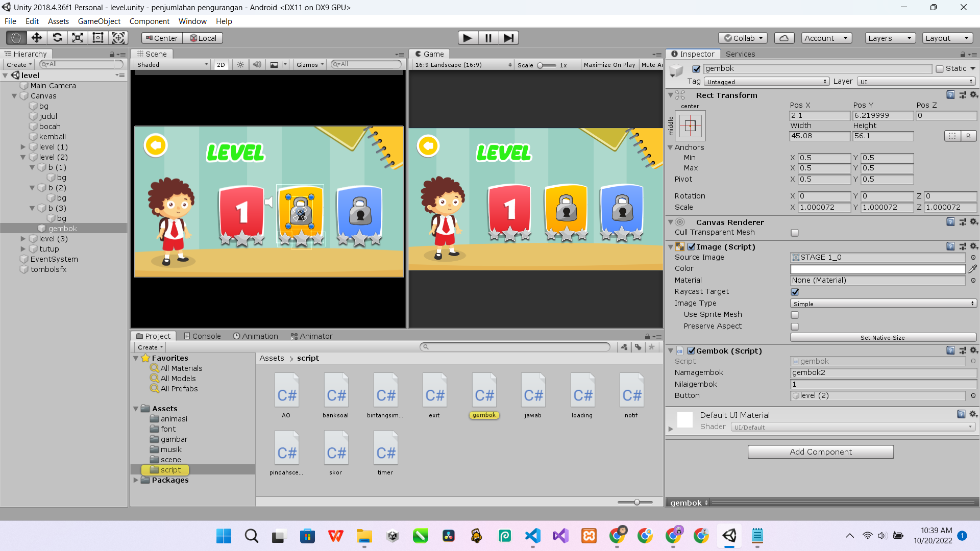980x551 pixels.
Task: Click the Namagembok input field
Action: [x=883, y=373]
